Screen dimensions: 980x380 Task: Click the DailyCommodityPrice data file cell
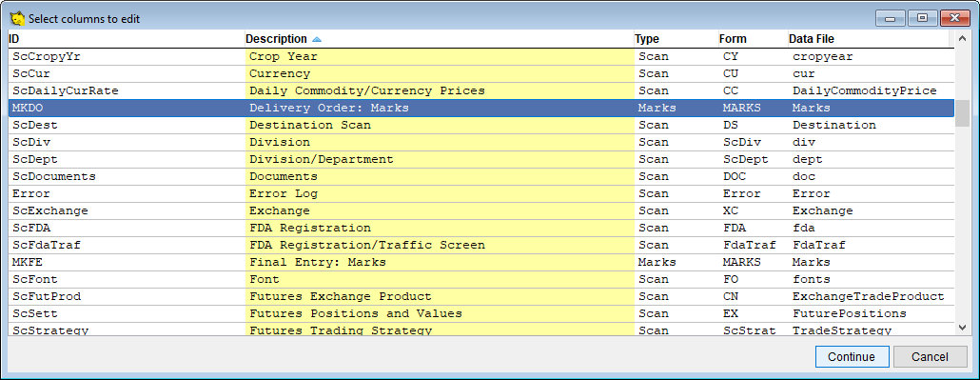871,90
